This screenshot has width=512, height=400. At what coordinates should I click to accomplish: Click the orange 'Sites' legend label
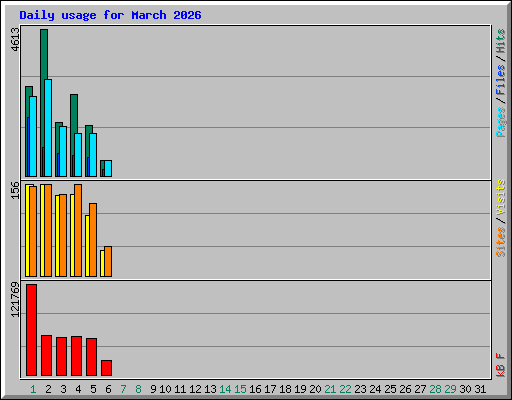[x=500, y=242]
